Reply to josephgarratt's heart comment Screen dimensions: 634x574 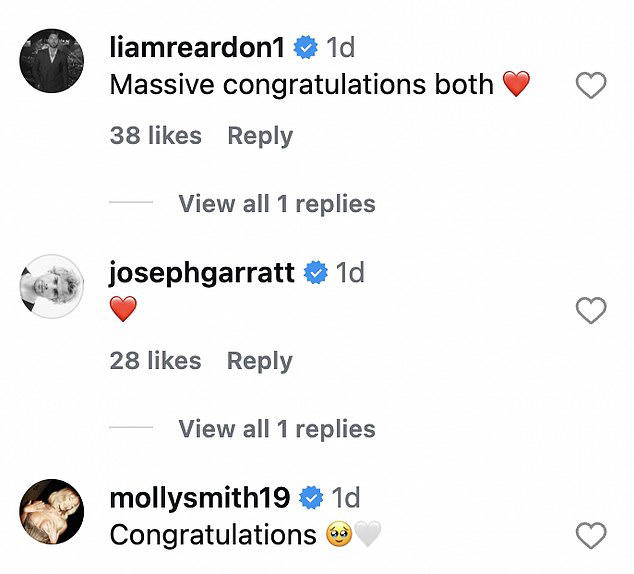(260, 361)
